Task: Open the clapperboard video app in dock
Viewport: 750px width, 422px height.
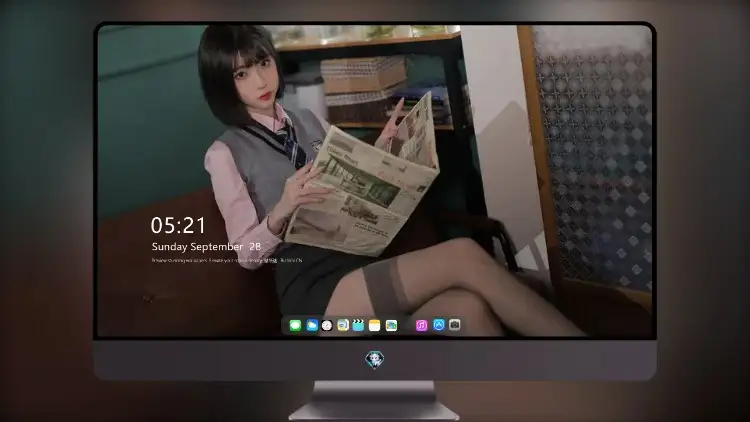Action: (358, 325)
